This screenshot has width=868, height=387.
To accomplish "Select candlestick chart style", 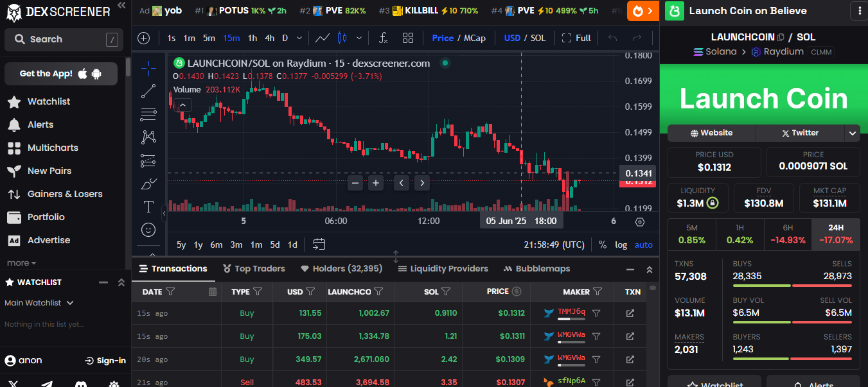I will click(342, 38).
